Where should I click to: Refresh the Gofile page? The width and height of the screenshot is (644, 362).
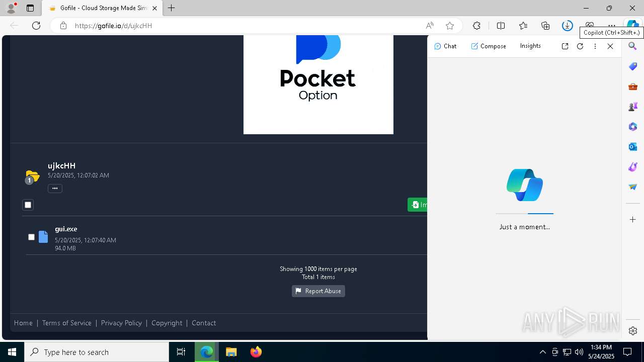[x=36, y=26]
